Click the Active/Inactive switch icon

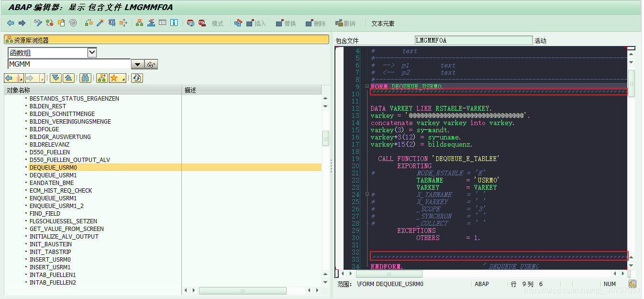pos(50,23)
